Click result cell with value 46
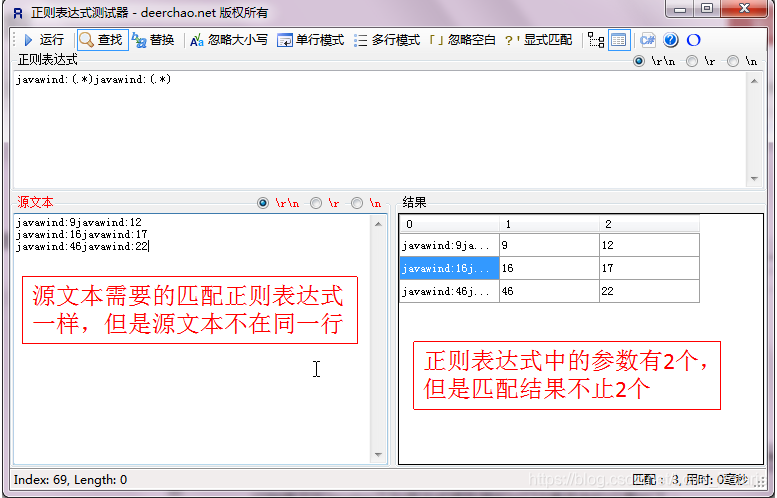 pos(550,291)
